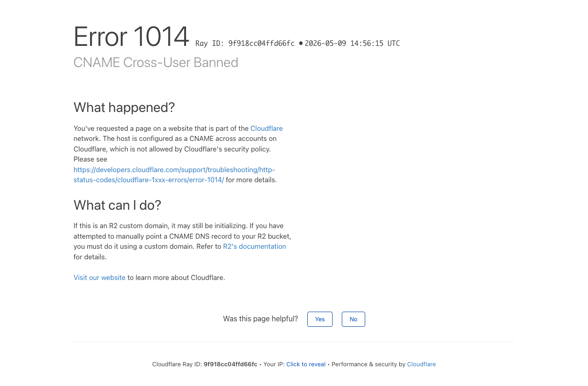Click to reveal your IP address
The image size is (588, 386).
[x=306, y=364]
